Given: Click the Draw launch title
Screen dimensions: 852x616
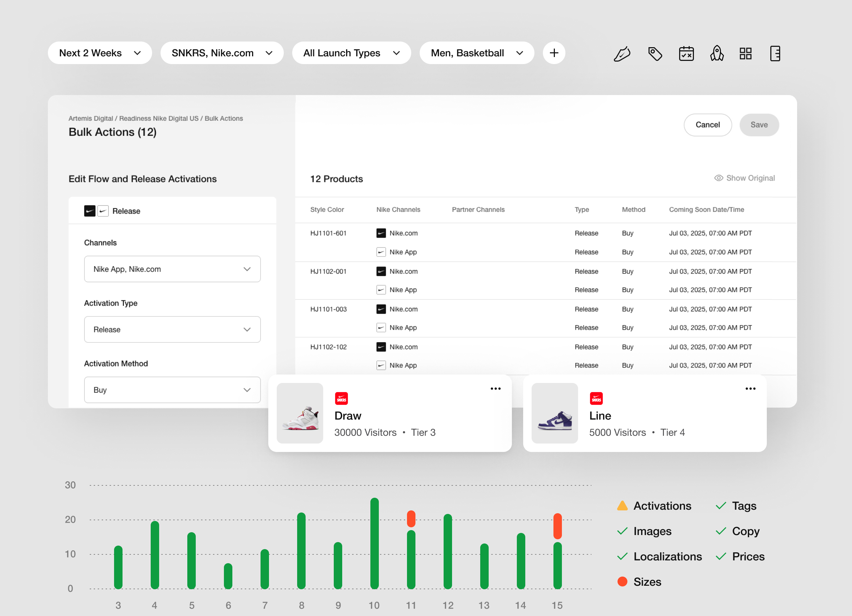Looking at the screenshot, I should pyautogui.click(x=347, y=416).
